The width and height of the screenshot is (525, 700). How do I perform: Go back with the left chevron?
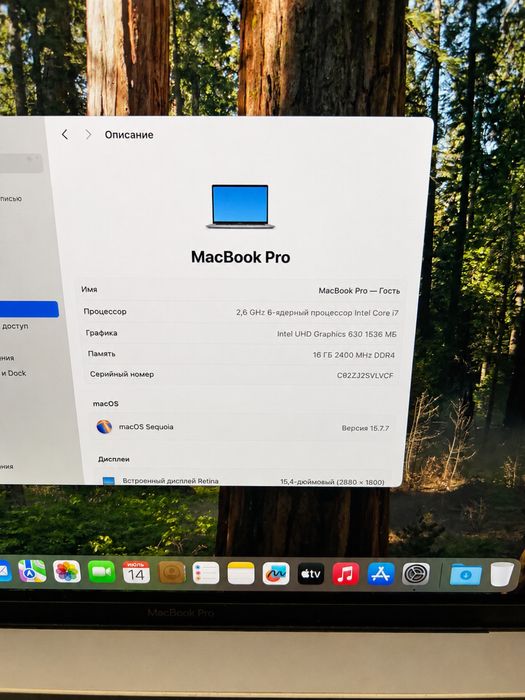tap(65, 134)
